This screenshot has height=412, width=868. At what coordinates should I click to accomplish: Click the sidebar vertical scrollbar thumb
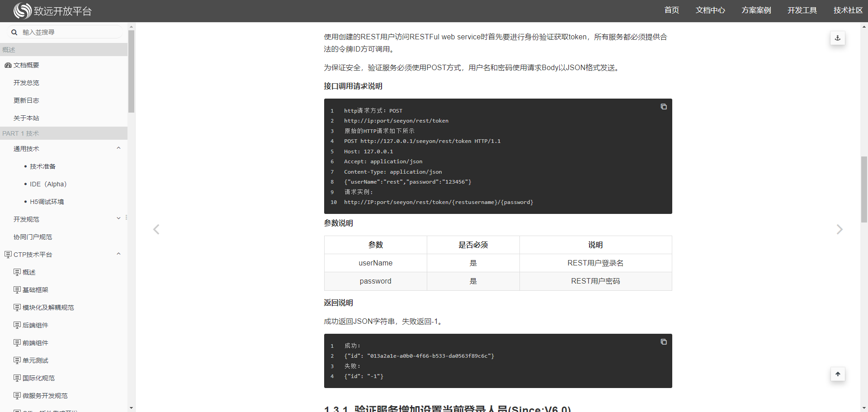(x=131, y=71)
